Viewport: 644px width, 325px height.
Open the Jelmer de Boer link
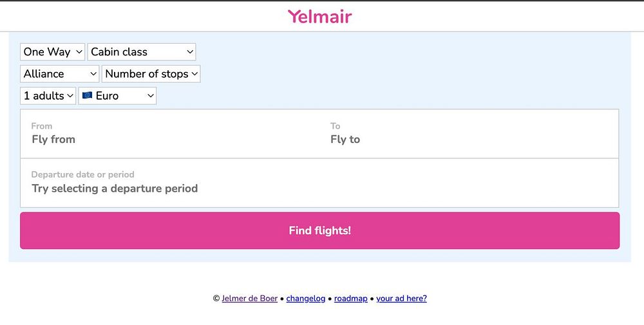pos(249,299)
